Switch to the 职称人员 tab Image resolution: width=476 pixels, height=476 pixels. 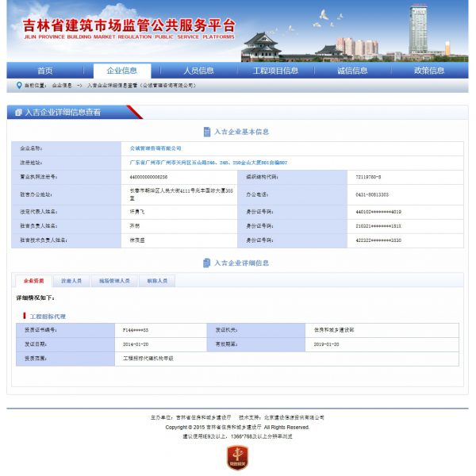(x=157, y=281)
